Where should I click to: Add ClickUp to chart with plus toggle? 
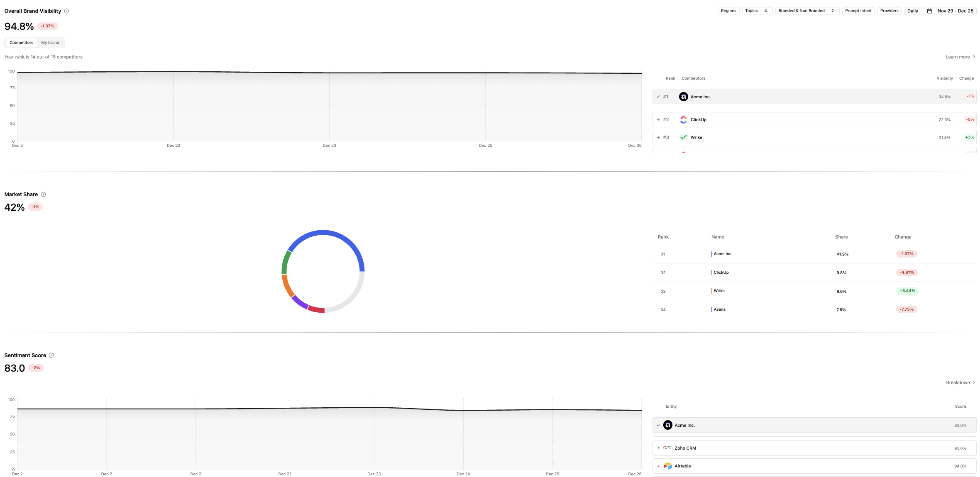point(658,120)
